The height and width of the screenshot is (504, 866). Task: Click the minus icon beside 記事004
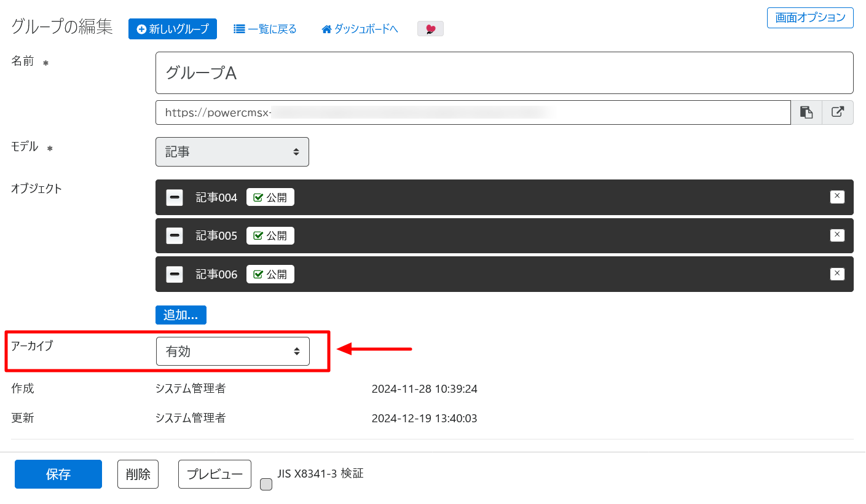pos(175,197)
